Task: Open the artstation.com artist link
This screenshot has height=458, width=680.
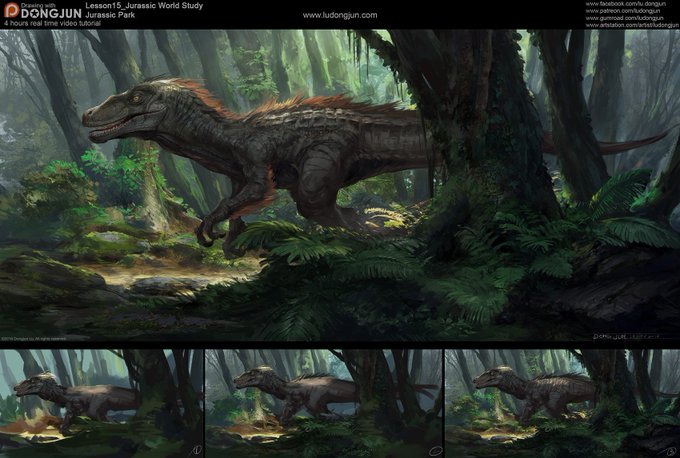Action: [x=632, y=25]
